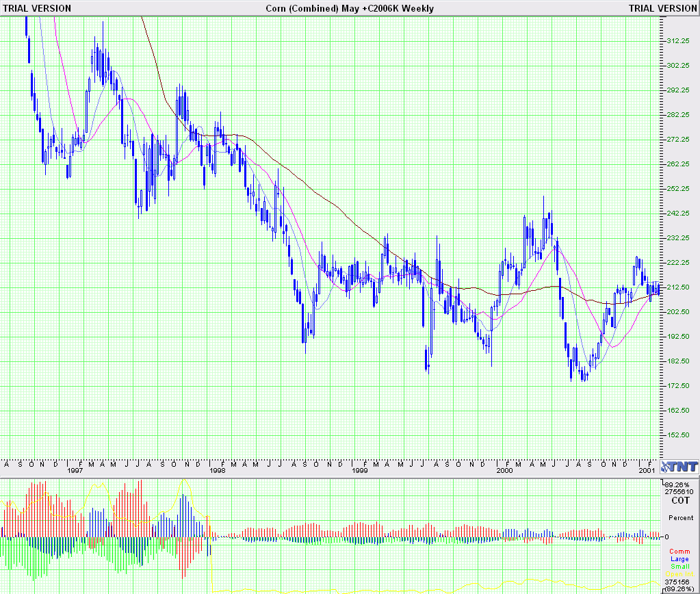Click the 232.25 price axis label
Viewport: 700px width, 594px height.
click(678, 237)
